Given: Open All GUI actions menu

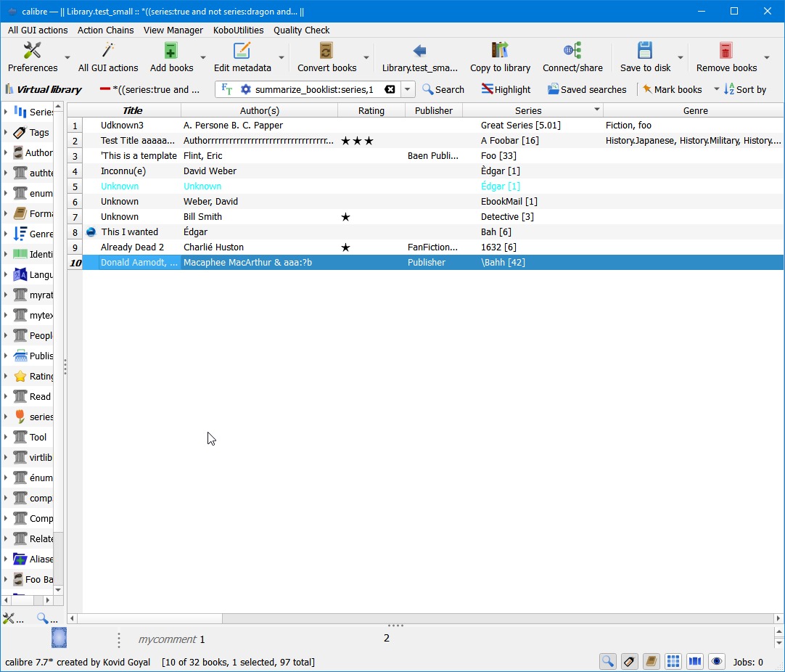Looking at the screenshot, I should tap(38, 30).
